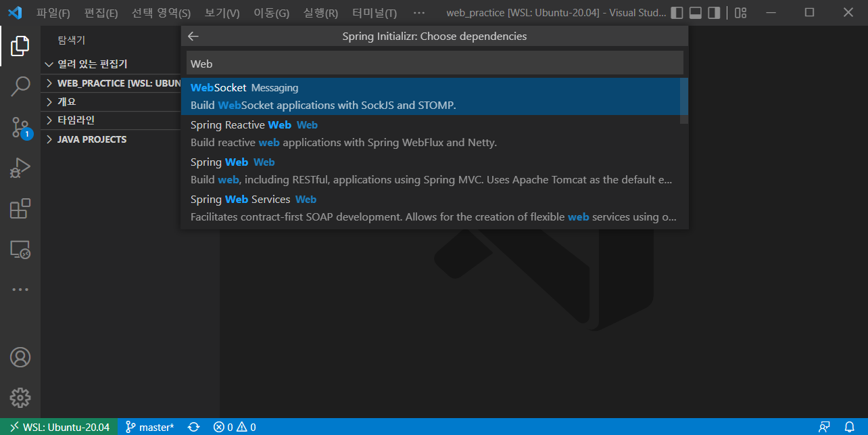The image size is (868, 435).
Task: Open the Run and Debug view
Action: (x=20, y=168)
